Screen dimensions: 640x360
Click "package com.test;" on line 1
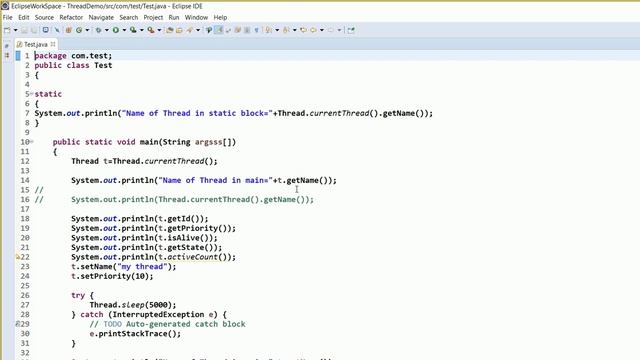coord(73,56)
